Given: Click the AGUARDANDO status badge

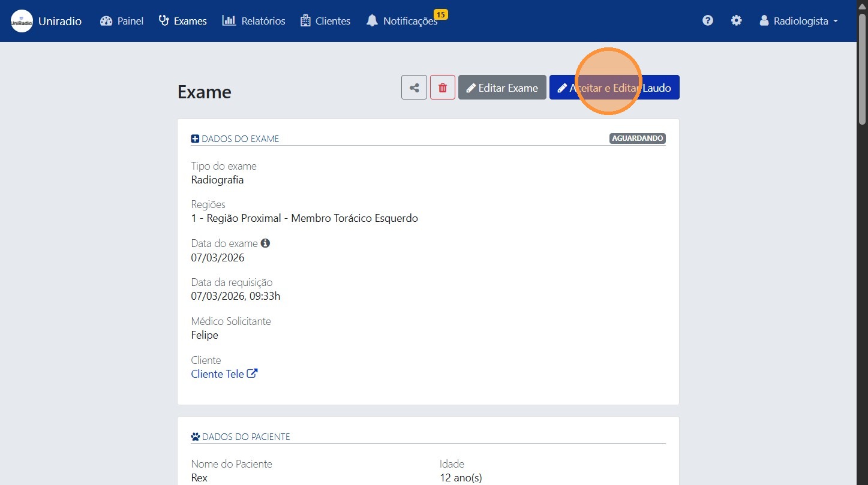Looking at the screenshot, I should click(637, 138).
